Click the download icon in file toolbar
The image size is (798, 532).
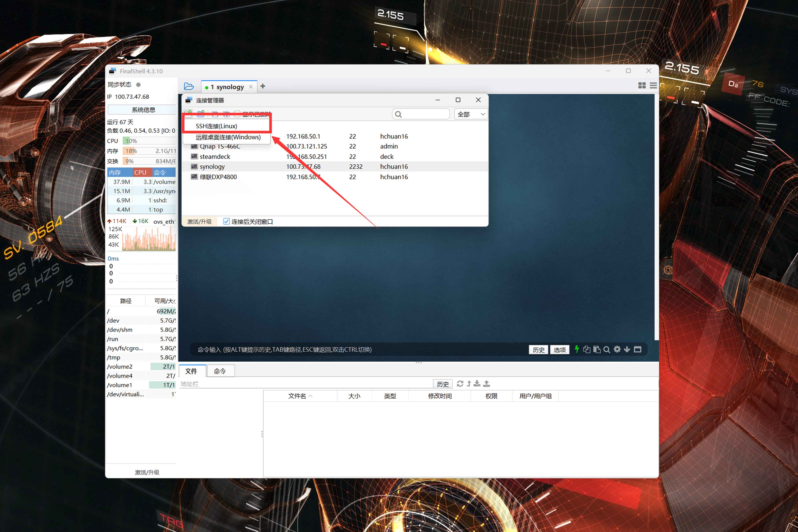click(x=477, y=383)
